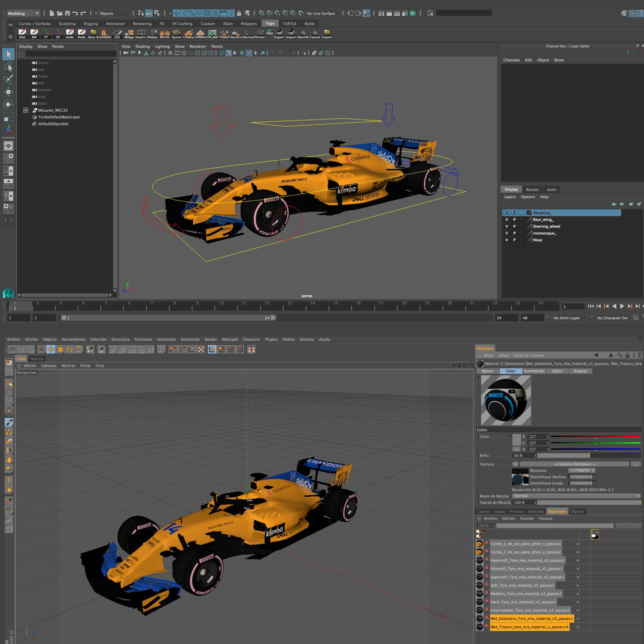Click the Undo shelf icon in Maya
Viewport: 644px width, 644px height.
point(70,34)
